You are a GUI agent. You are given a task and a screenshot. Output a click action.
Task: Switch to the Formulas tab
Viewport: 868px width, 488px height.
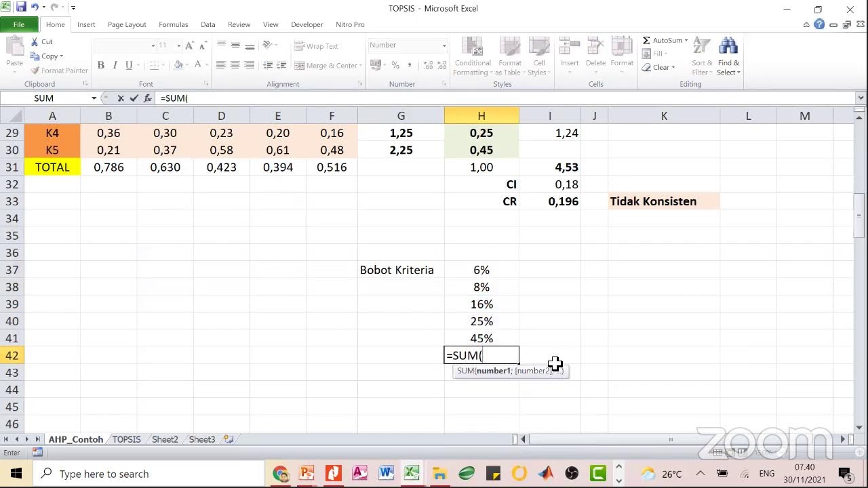pyautogui.click(x=174, y=24)
